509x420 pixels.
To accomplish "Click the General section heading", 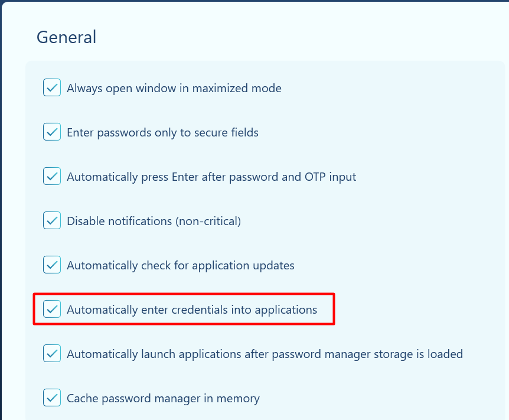I will tap(66, 37).
